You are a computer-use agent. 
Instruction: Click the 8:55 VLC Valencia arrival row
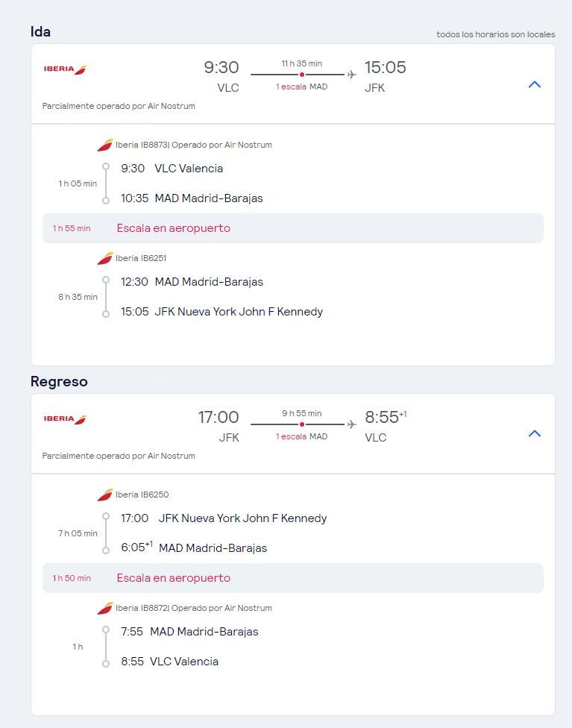169,661
